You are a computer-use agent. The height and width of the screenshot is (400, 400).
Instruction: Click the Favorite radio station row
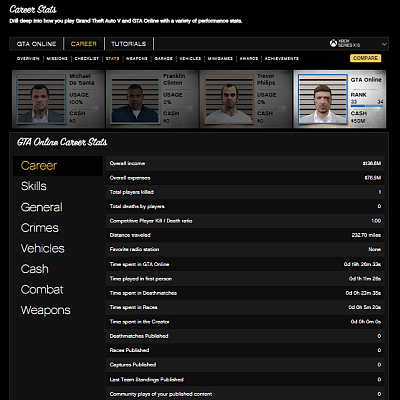pyautogui.click(x=245, y=249)
